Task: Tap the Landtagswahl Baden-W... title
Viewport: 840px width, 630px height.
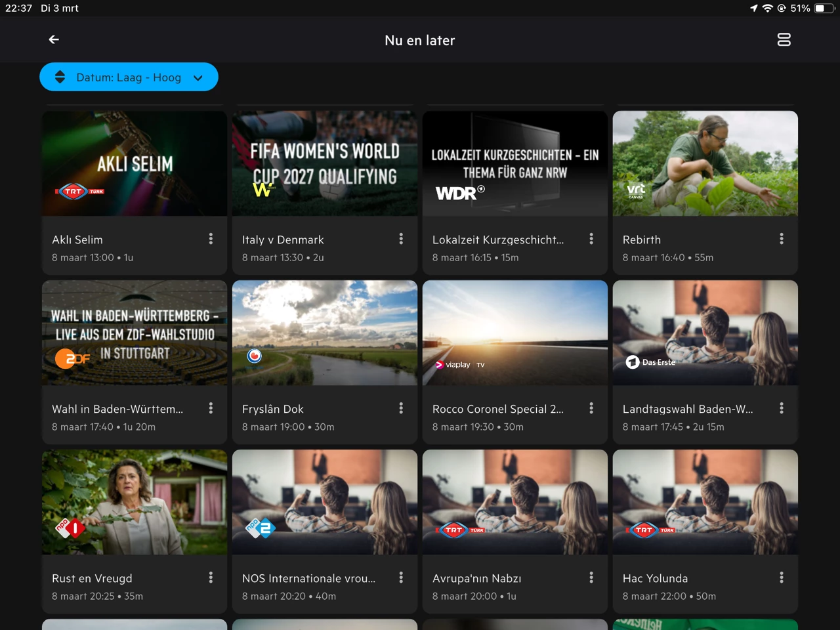Action: (x=687, y=409)
